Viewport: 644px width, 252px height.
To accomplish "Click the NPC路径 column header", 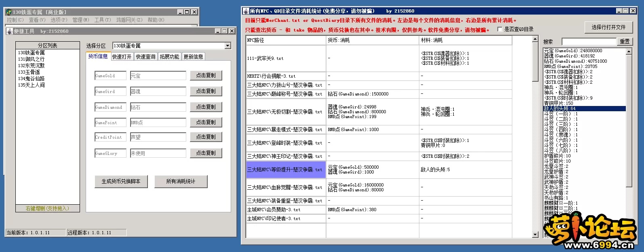I will (286, 40).
